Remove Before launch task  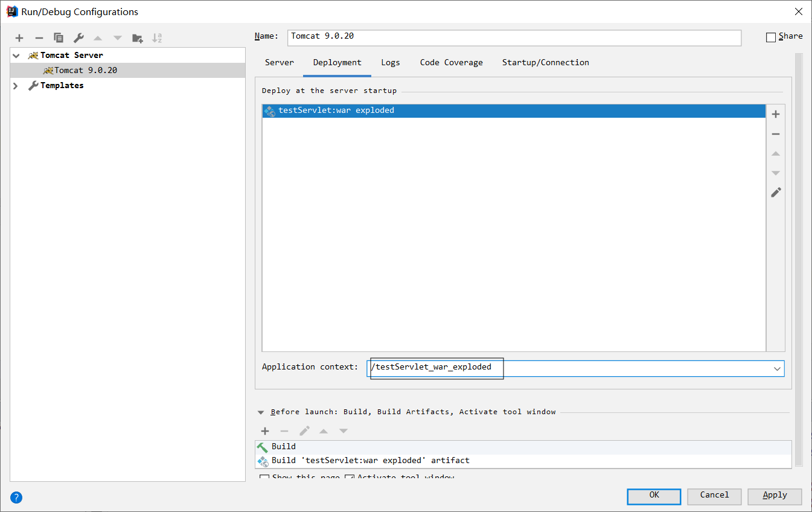coord(284,431)
